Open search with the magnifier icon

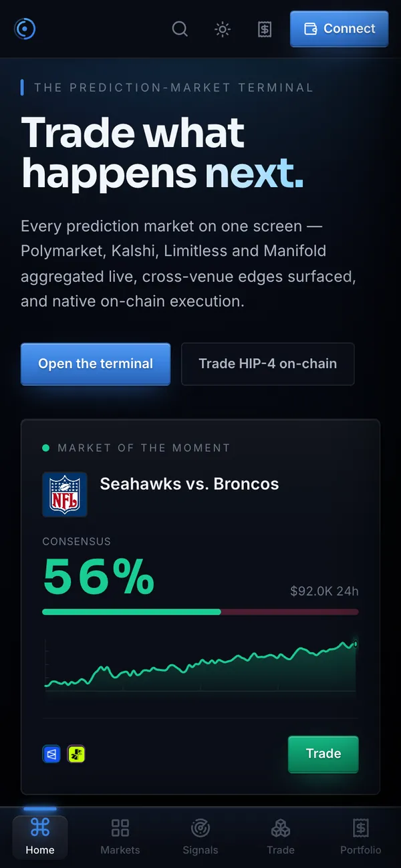(x=180, y=29)
